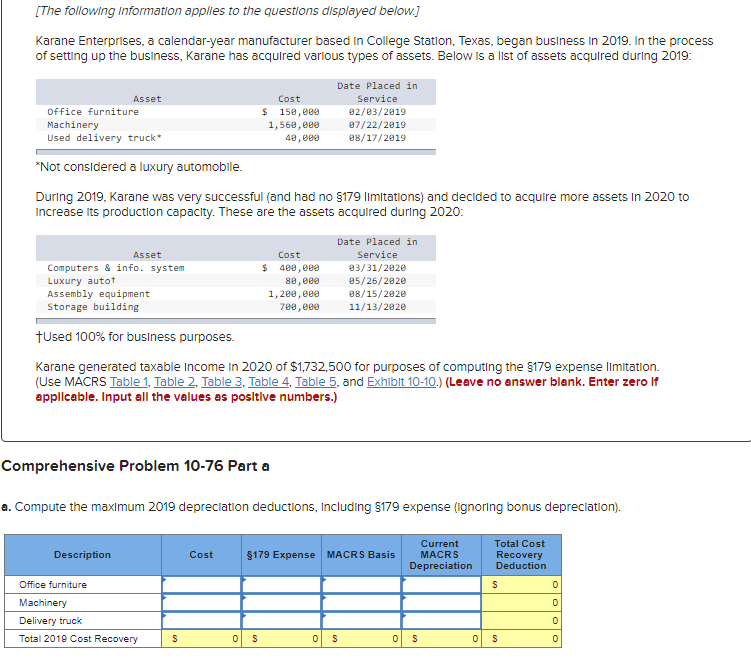Click Office furniture Cost input cell
Image resolution: width=751 pixels, height=658 pixels.
[201, 585]
